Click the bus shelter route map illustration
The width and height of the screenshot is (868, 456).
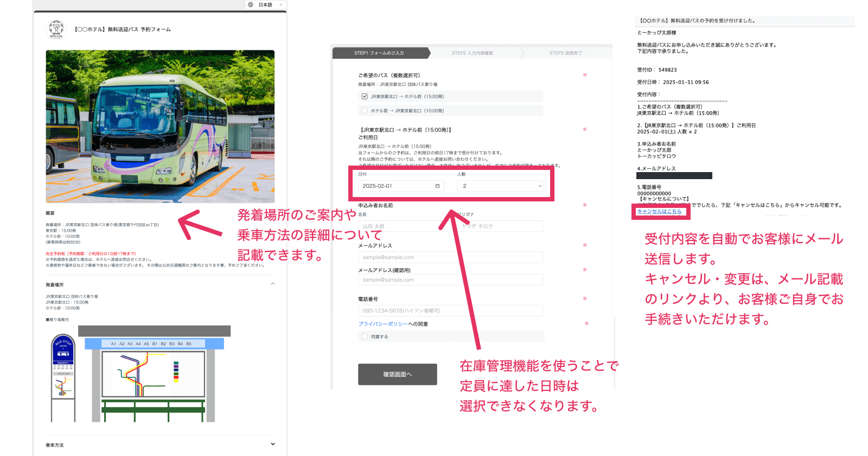(x=154, y=374)
